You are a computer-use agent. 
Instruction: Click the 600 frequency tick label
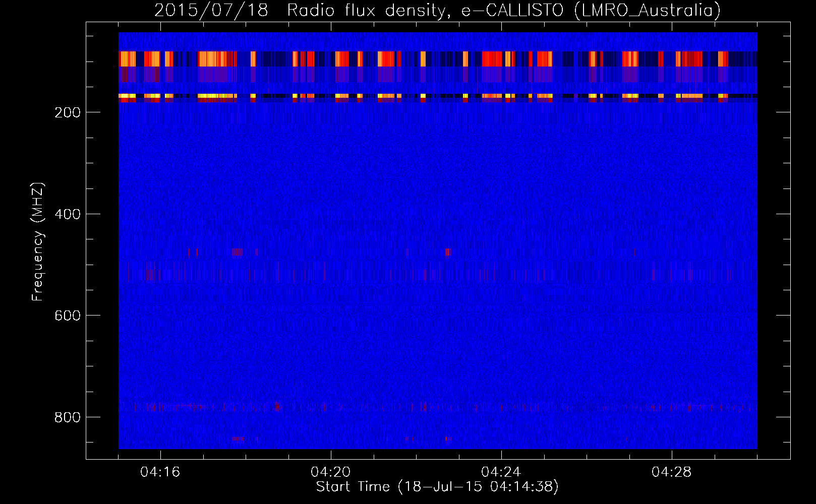67,316
